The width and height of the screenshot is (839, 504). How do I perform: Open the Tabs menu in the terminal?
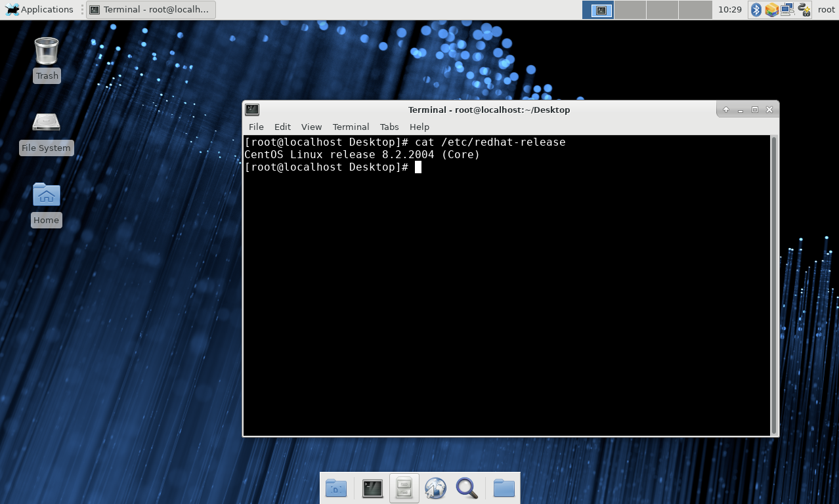(x=389, y=127)
